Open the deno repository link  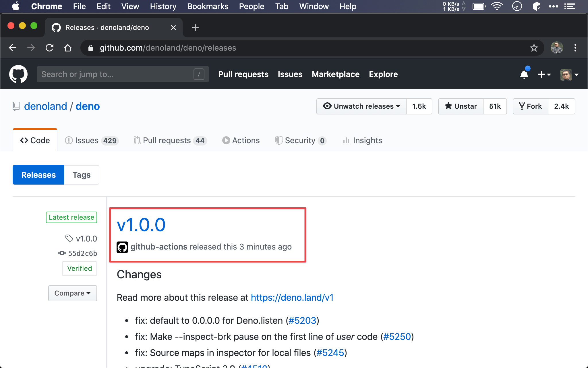88,106
